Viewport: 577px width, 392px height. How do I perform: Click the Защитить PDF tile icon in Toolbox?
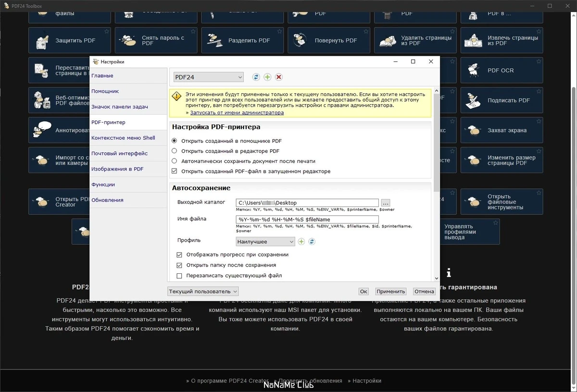pos(42,41)
